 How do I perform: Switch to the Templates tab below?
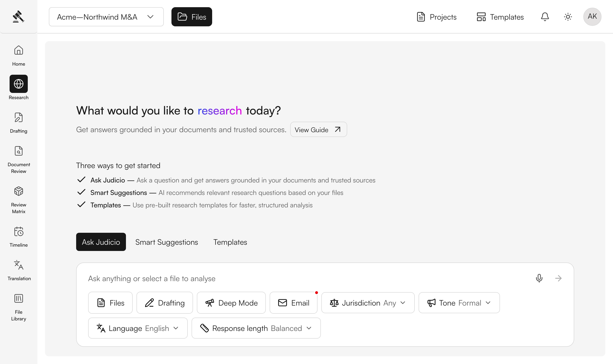coord(230,242)
